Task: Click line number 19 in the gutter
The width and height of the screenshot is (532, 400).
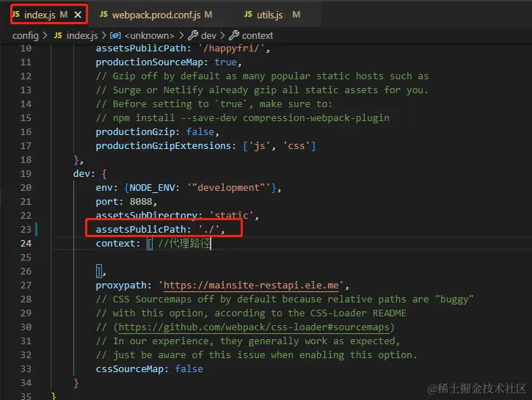Action: 26,174
